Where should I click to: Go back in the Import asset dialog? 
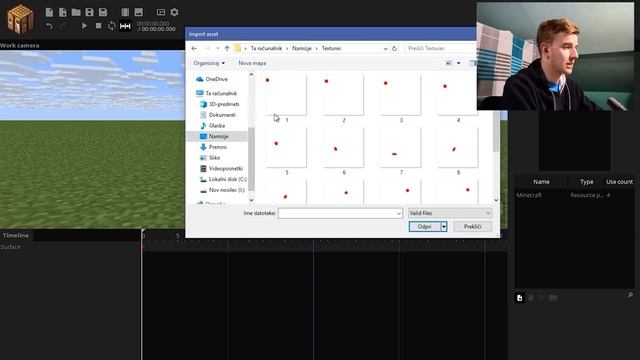click(194, 48)
